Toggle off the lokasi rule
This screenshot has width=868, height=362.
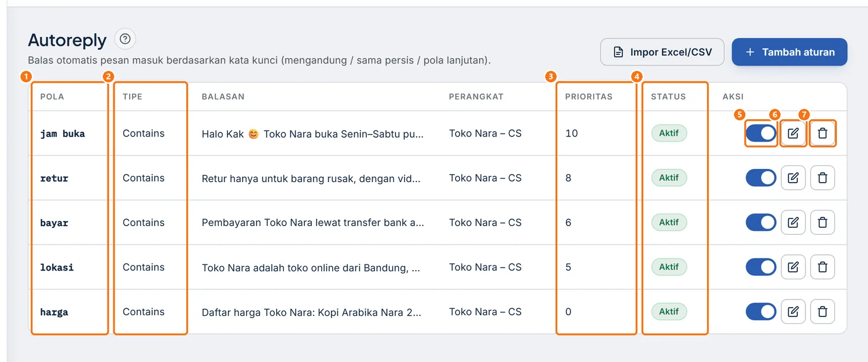click(761, 267)
